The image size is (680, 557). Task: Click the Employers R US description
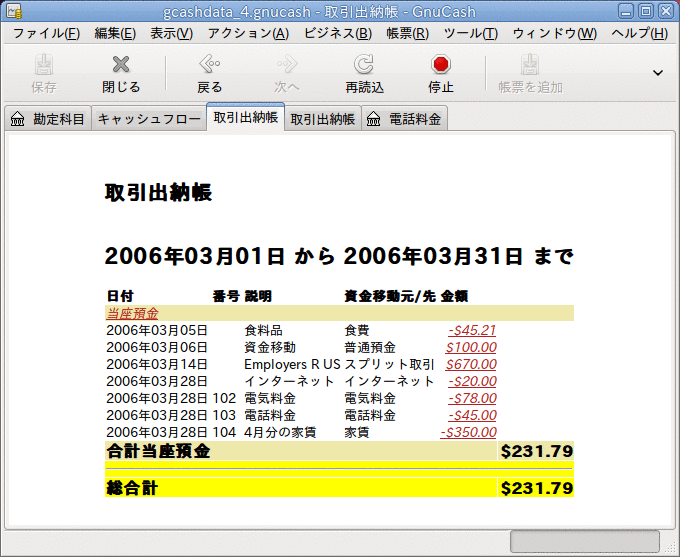point(292,364)
